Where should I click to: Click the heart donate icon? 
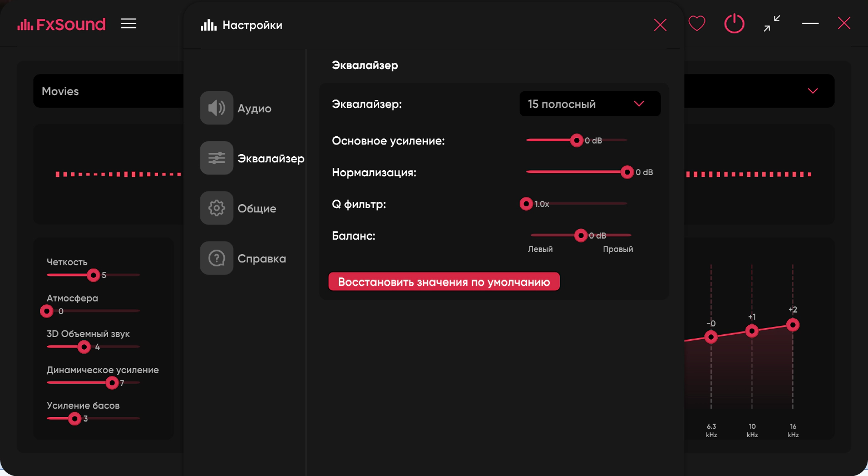click(x=697, y=23)
